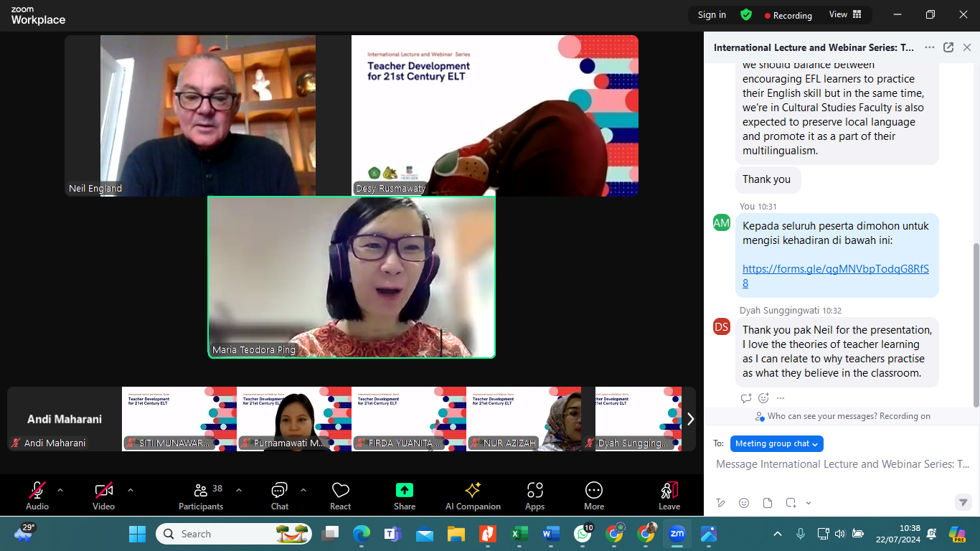This screenshot has width=980, height=551.
Task: Expand the Participants options arrow
Action: [239, 490]
